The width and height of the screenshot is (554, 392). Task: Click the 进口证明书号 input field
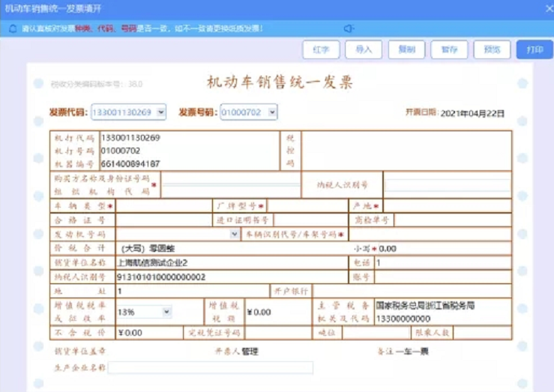[x=310, y=220]
